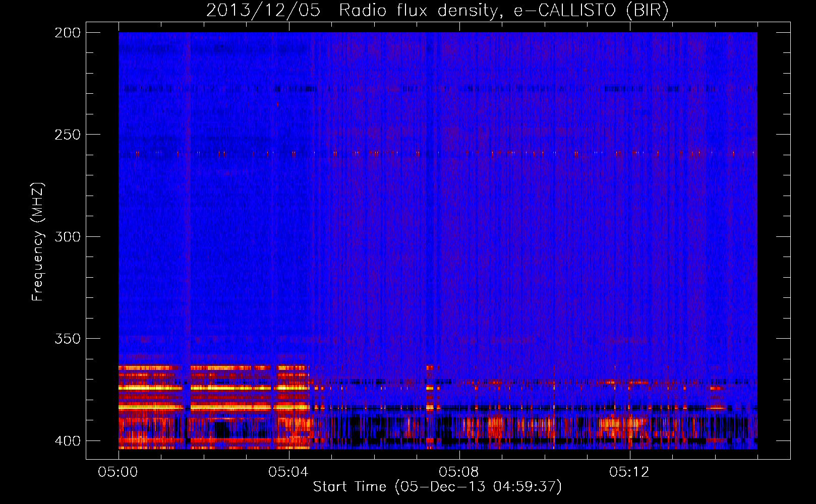
Task: Select the 200 frequency tick label
Action: [68, 33]
